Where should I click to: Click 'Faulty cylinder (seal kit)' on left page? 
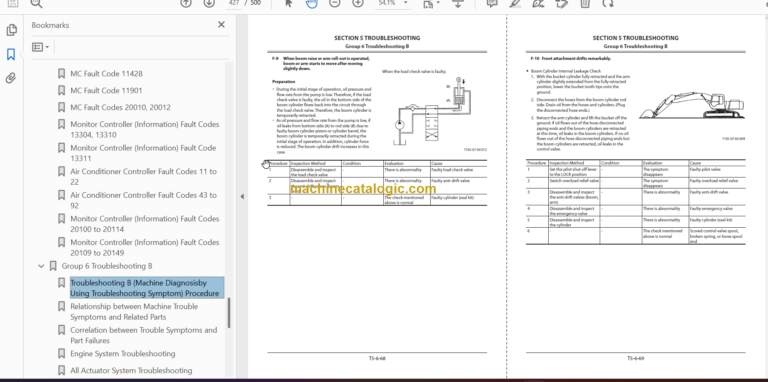click(458, 200)
